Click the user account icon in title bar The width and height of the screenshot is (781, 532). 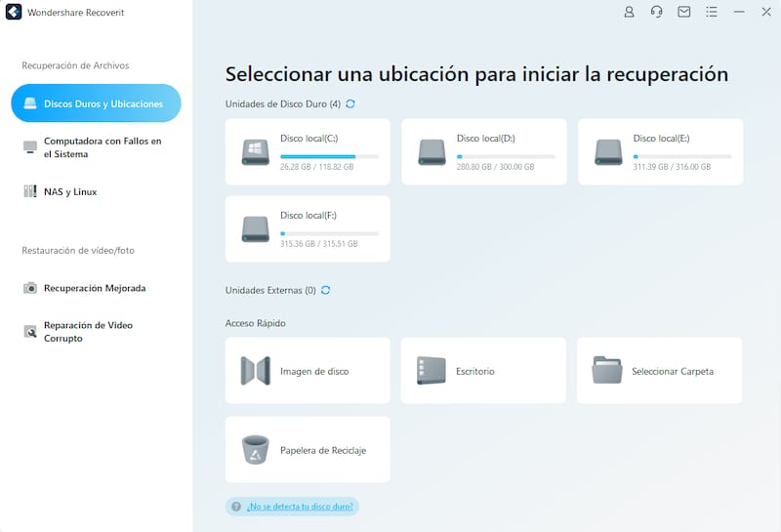click(629, 12)
